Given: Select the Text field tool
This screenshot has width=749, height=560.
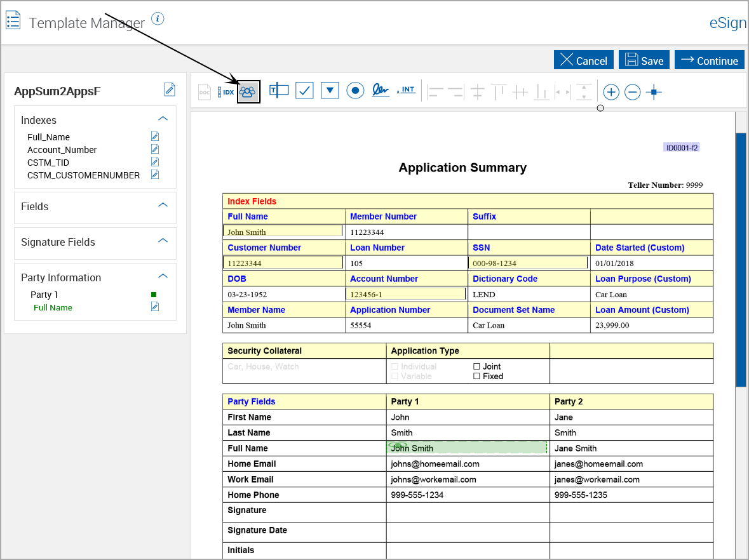Looking at the screenshot, I should (x=279, y=90).
